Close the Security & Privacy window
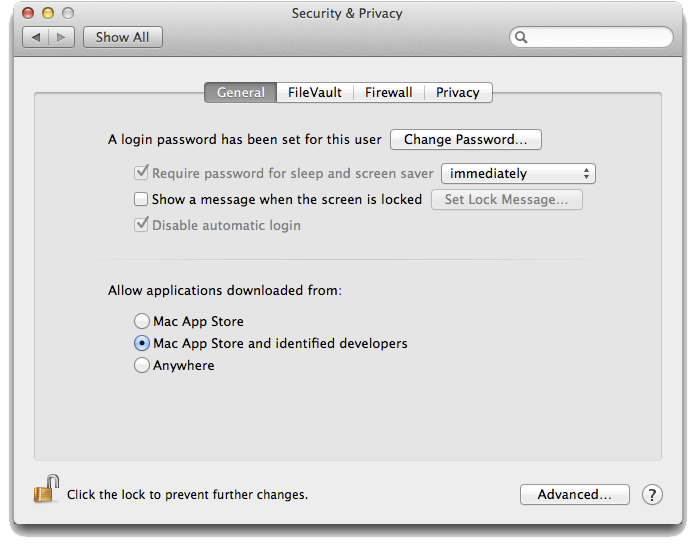Image resolution: width=696 pixels, height=547 pixels. (x=28, y=13)
